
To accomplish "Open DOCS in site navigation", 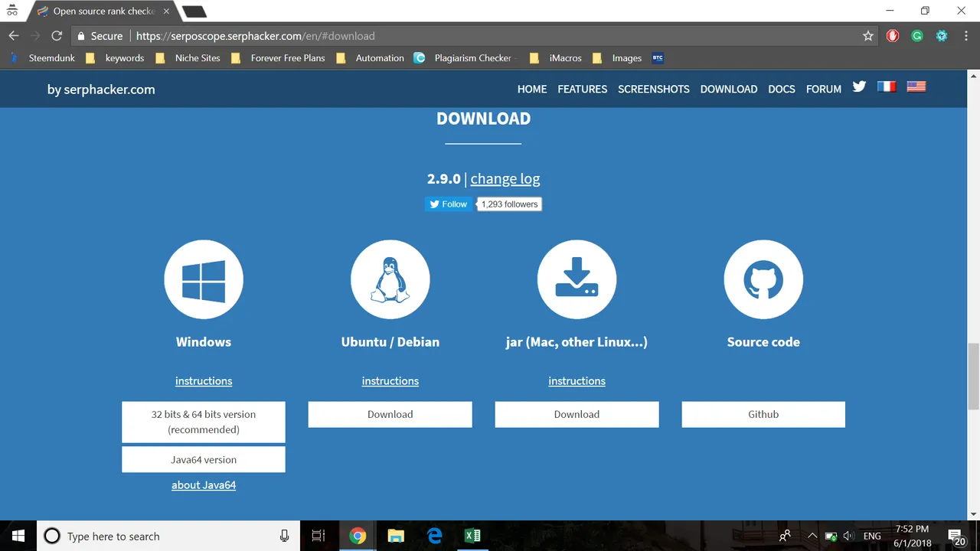I will pos(782,89).
